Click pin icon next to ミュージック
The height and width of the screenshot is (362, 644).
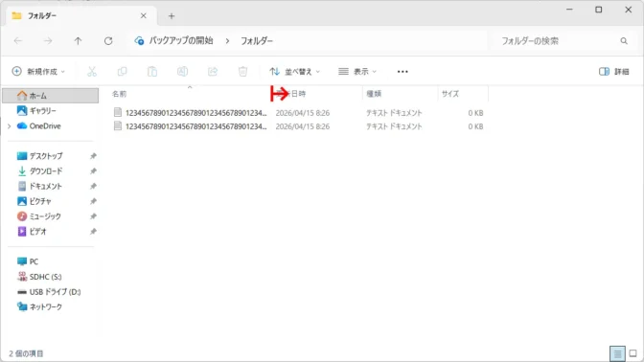[x=93, y=216]
